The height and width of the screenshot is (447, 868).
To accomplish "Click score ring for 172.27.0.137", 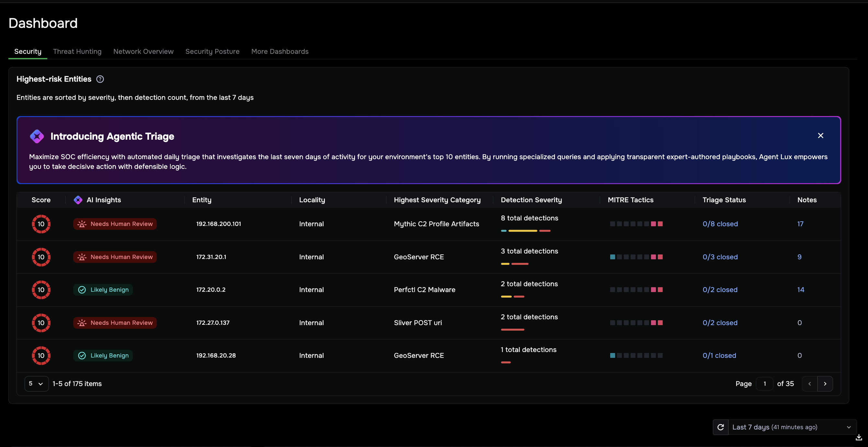I will point(41,323).
